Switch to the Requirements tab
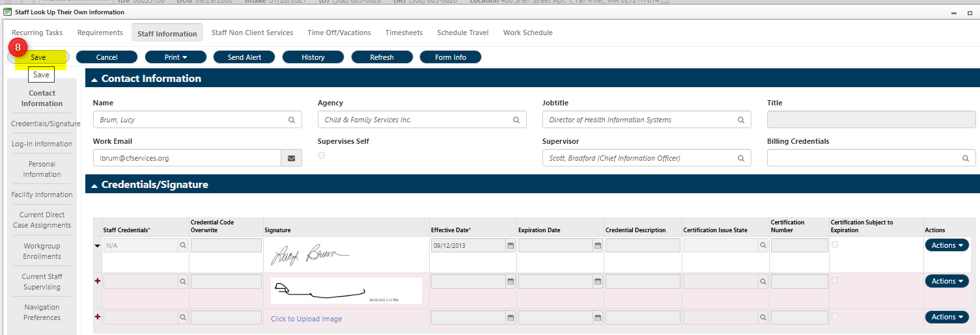The width and height of the screenshot is (980, 335). [x=100, y=33]
